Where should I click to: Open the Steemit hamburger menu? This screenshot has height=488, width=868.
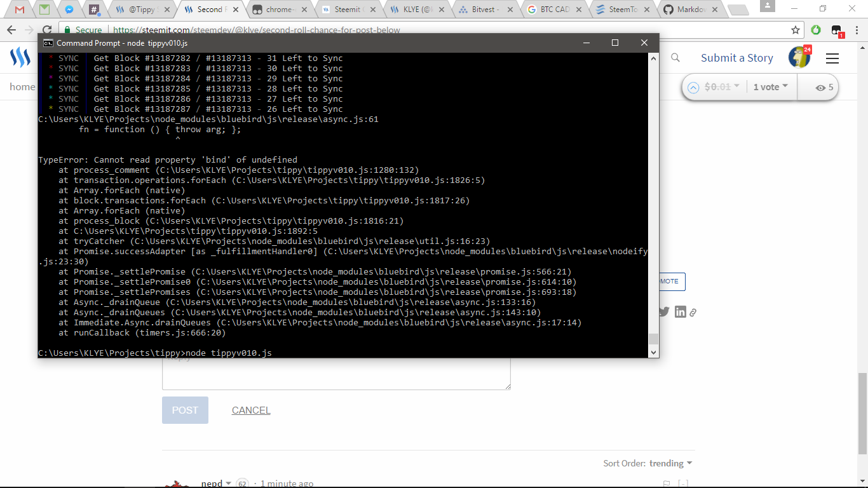click(x=832, y=58)
